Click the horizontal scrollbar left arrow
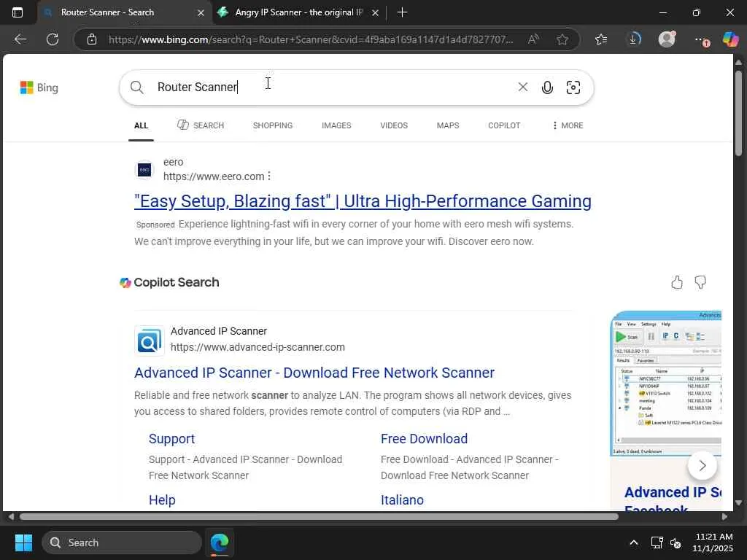 click(10, 517)
